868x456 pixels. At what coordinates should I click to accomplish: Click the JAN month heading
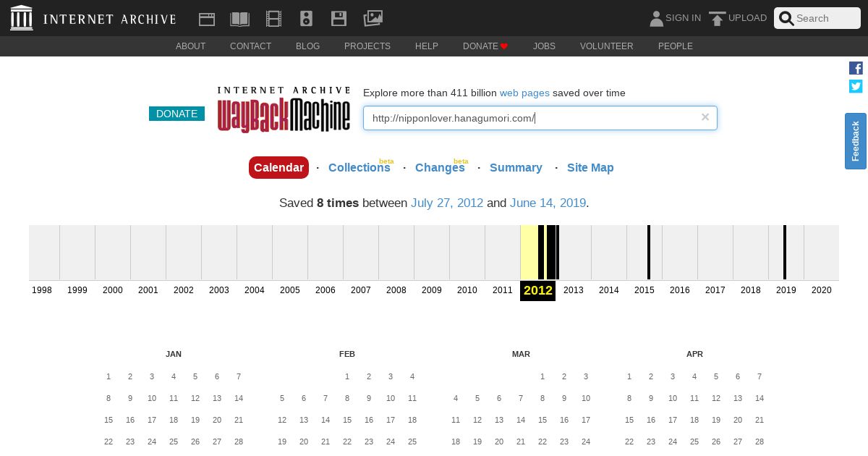[174, 354]
